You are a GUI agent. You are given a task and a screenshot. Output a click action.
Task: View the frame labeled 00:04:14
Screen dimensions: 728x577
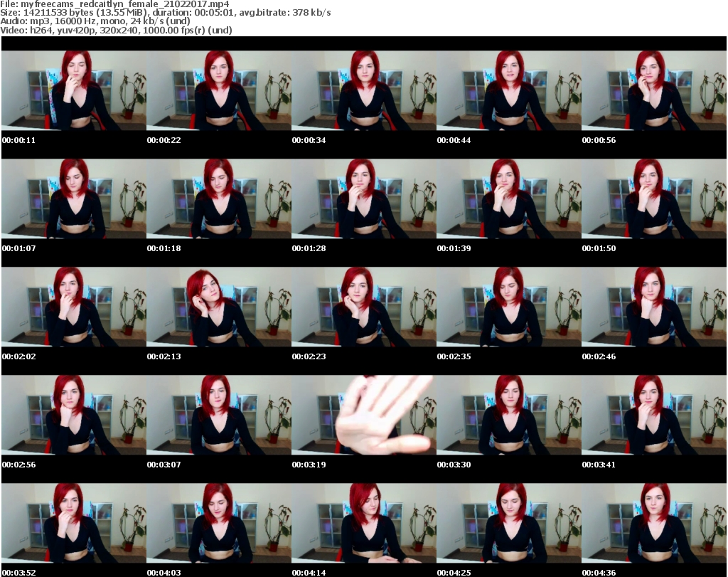[363, 523]
